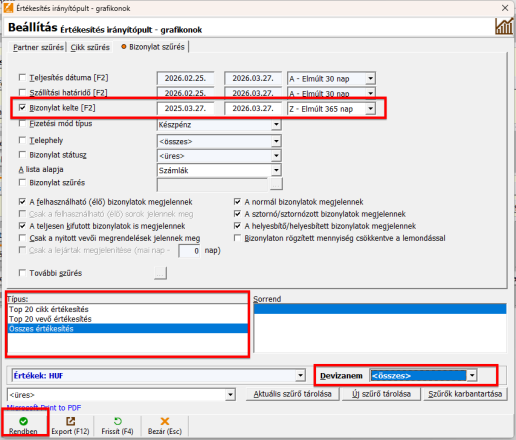Uncheck the Bizonylat kelte checkbox
The height and width of the screenshot is (440, 516).
coord(22,108)
